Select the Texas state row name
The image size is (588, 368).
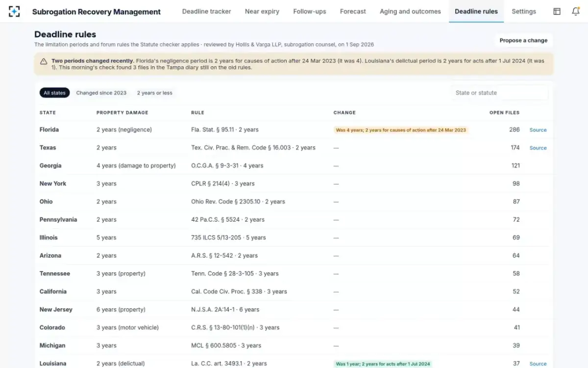click(48, 148)
